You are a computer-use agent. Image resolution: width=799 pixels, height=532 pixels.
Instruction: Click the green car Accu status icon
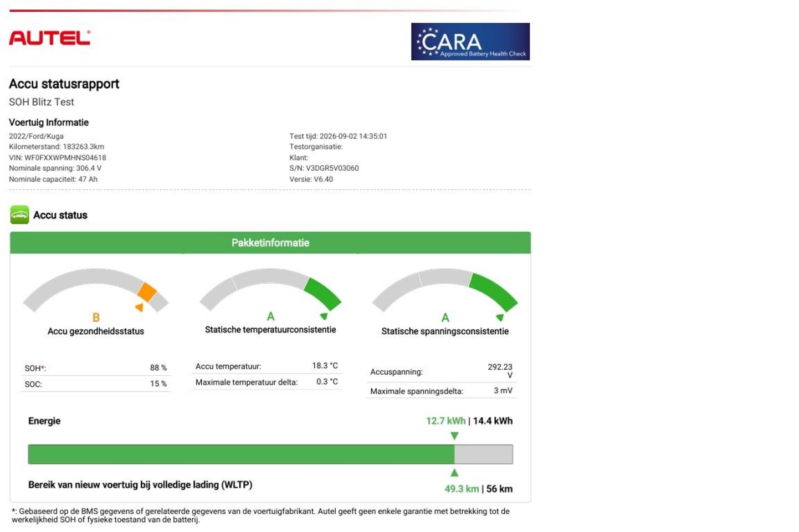point(19,215)
